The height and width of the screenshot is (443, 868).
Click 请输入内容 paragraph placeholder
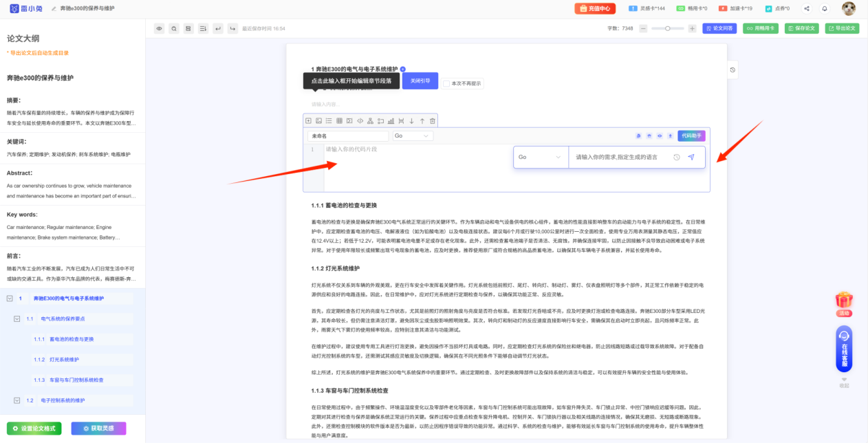click(325, 105)
